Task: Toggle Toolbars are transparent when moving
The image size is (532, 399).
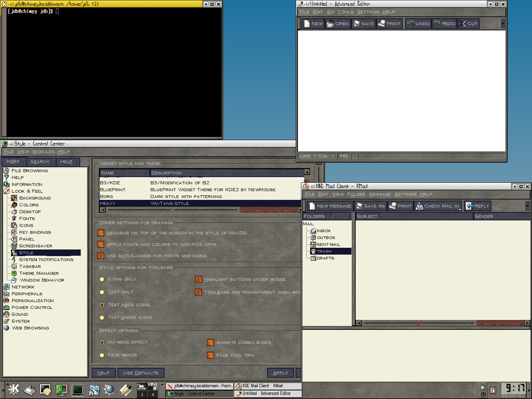Action: point(198,292)
